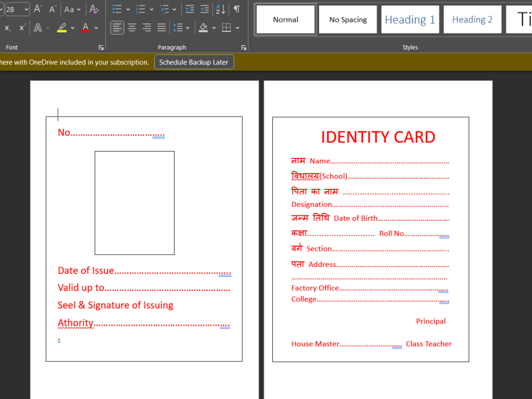The image size is (532, 399).
Task: Apply the yellow text highlight color
Action: pyautogui.click(x=62, y=28)
